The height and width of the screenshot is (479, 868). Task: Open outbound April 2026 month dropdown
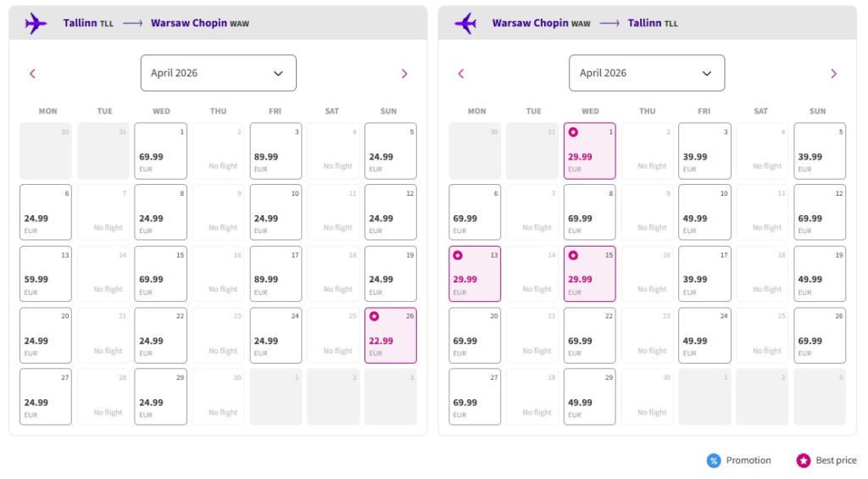tap(218, 73)
